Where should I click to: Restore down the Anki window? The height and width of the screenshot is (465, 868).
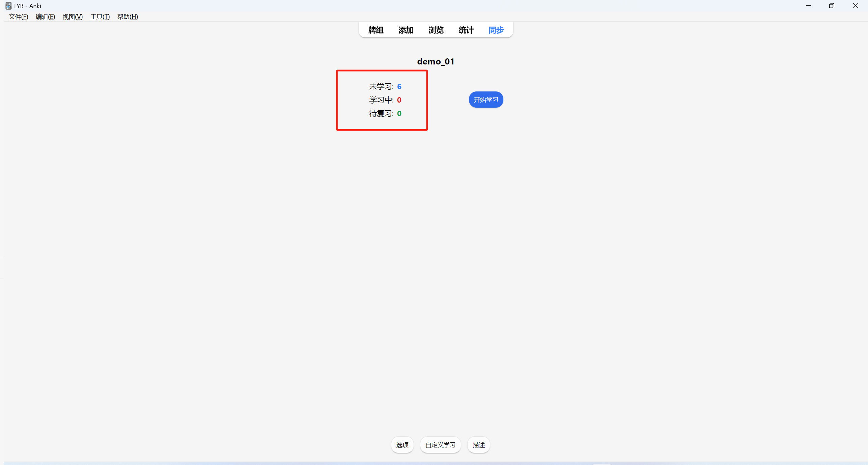point(832,6)
